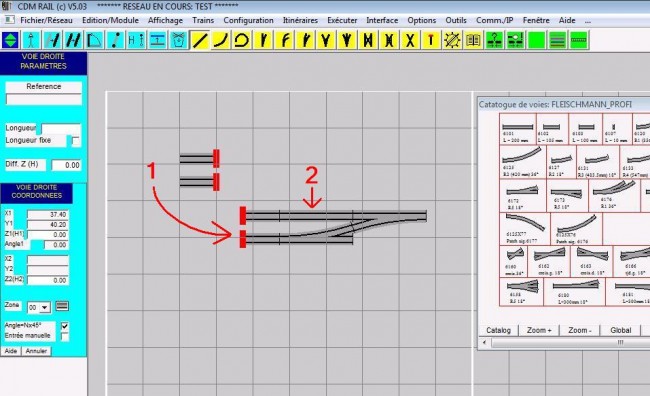The height and width of the screenshot is (396, 650).
Task: Open the Zone dropdown list
Action: [39, 307]
